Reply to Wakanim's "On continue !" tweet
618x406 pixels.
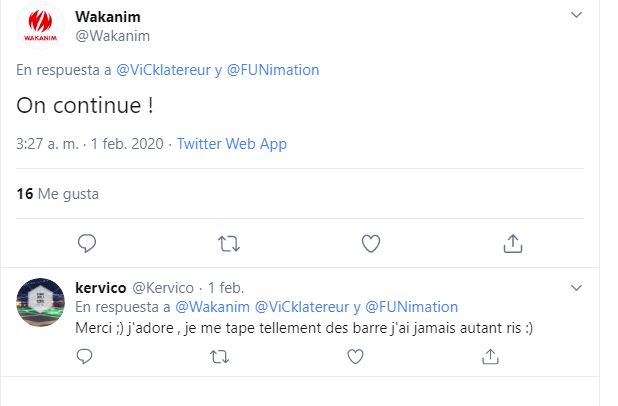point(87,242)
